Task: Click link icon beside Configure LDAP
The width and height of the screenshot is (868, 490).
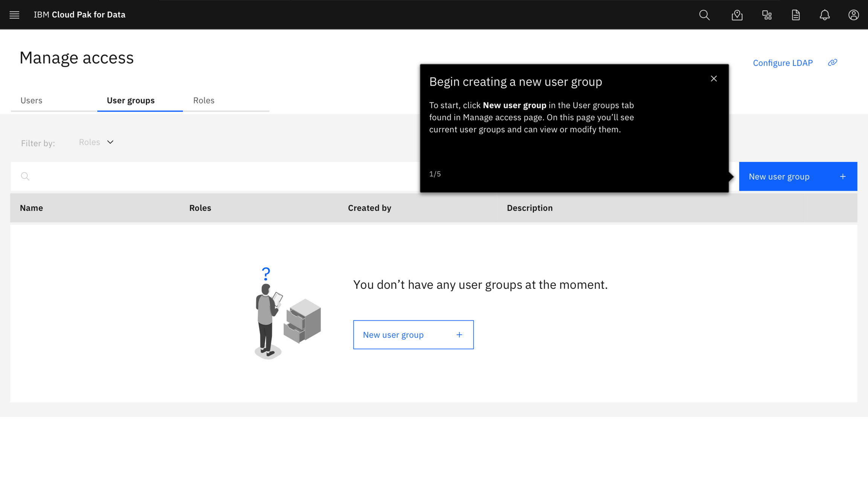Action: pyautogui.click(x=833, y=63)
